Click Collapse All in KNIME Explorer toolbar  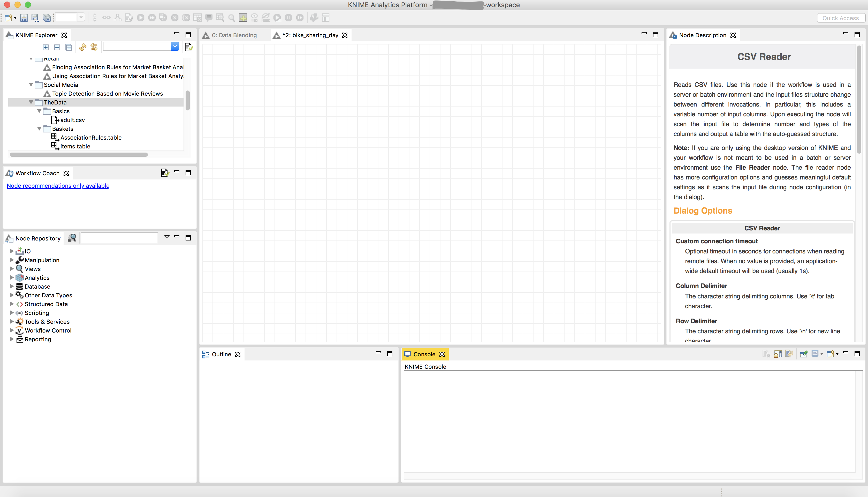pyautogui.click(x=68, y=47)
